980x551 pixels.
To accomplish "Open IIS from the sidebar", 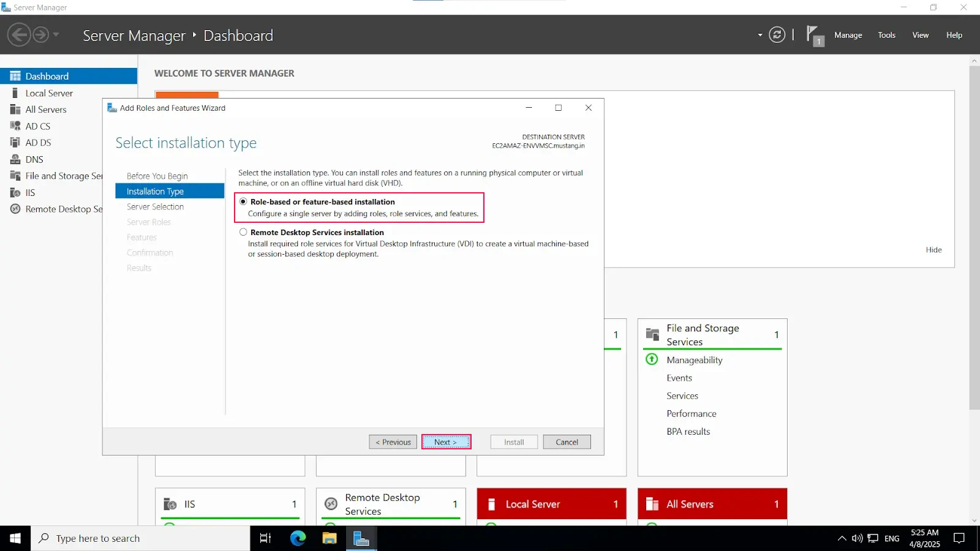I will (x=29, y=192).
